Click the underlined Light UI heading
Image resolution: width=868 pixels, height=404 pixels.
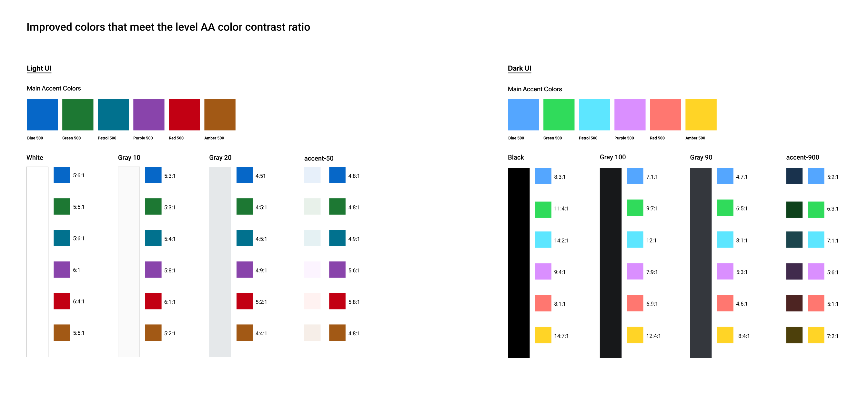(39, 68)
